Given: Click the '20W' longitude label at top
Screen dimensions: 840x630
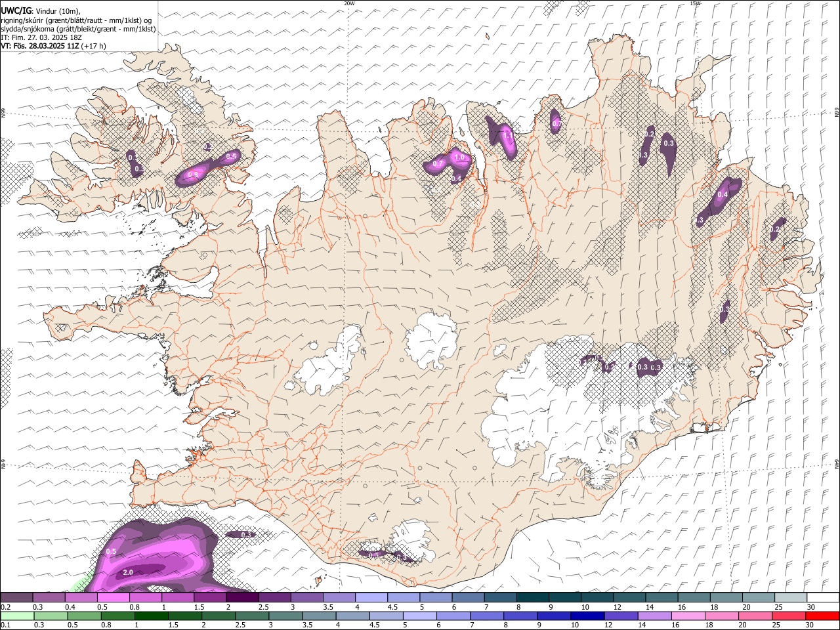Looking at the screenshot, I should pyautogui.click(x=349, y=3).
